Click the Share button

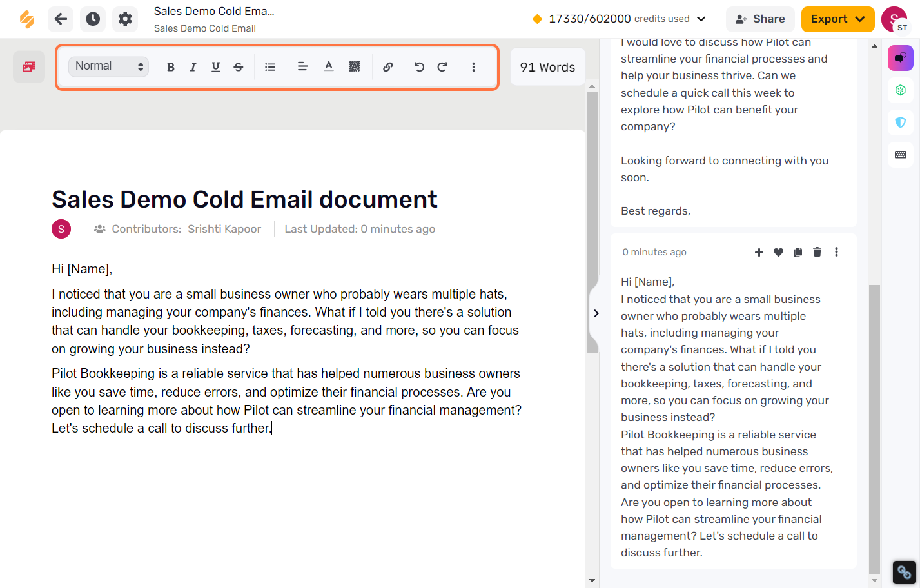(760, 19)
